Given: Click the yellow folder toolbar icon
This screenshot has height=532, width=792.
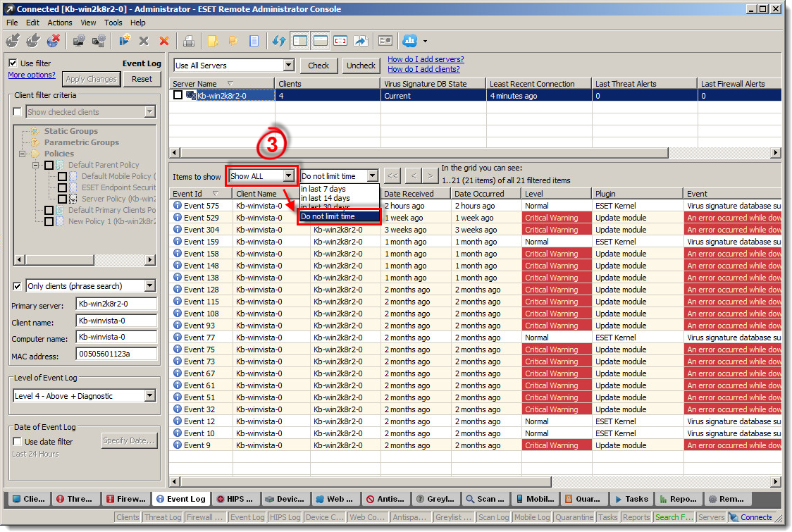Looking at the screenshot, I should point(213,41).
